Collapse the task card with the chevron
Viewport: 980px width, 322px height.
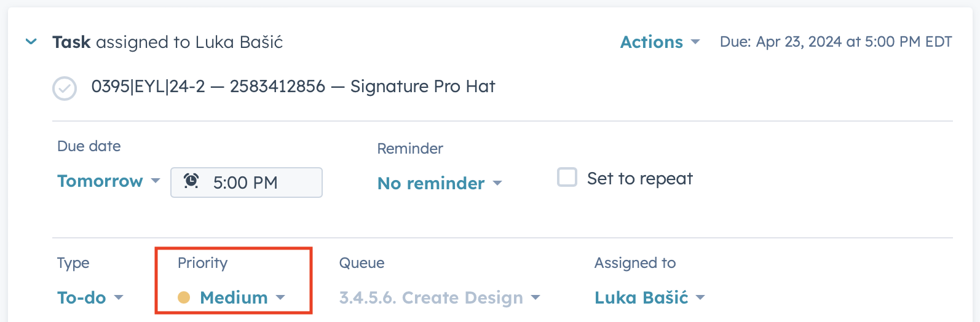pyautogui.click(x=31, y=42)
